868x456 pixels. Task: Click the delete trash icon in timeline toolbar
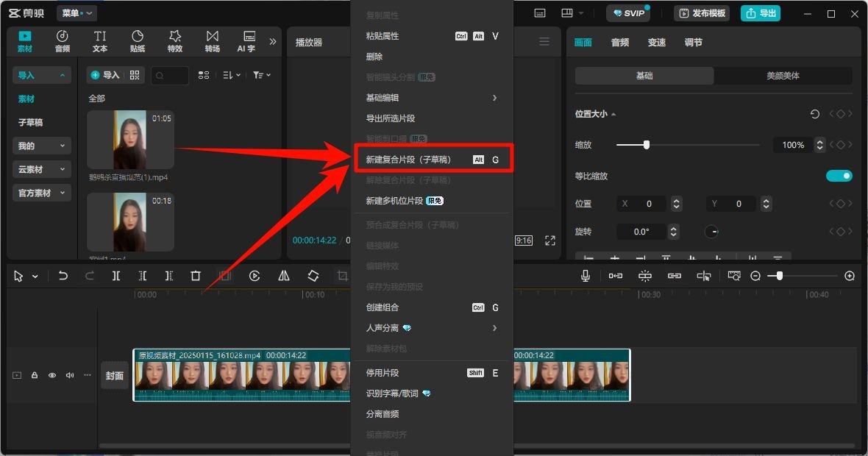pos(196,276)
